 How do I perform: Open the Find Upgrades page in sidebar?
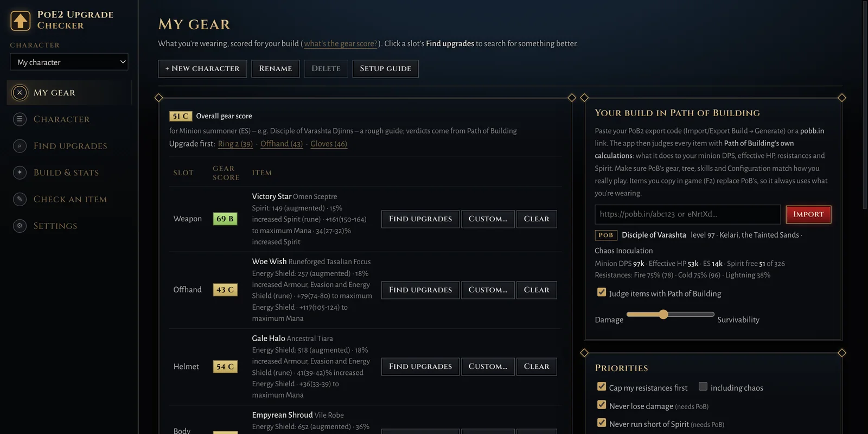click(x=69, y=146)
